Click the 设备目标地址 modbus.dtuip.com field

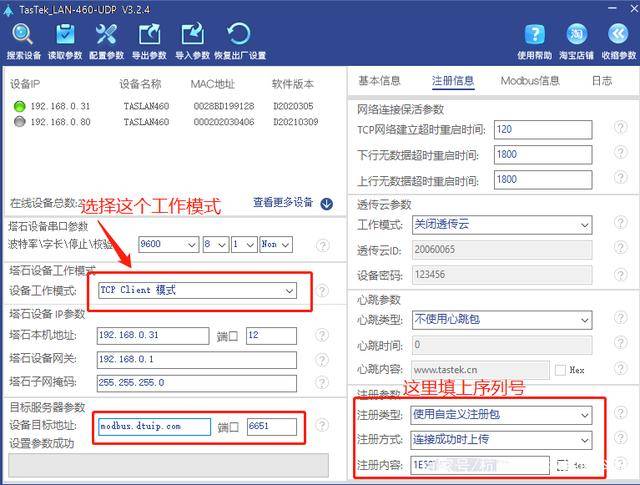tap(154, 427)
